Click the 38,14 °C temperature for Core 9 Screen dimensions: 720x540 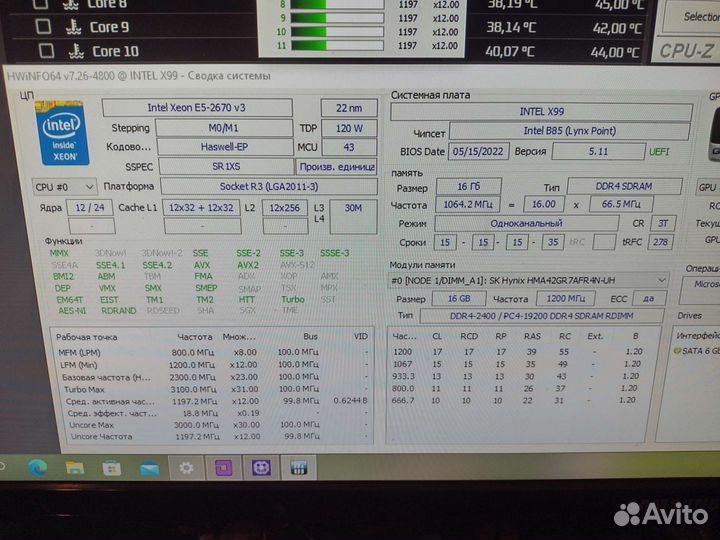[x=511, y=28]
